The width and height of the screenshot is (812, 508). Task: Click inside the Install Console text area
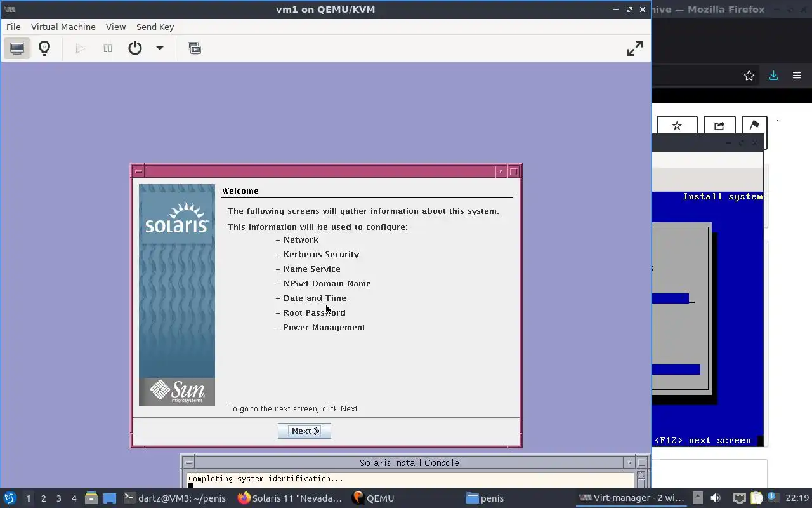[410, 480]
